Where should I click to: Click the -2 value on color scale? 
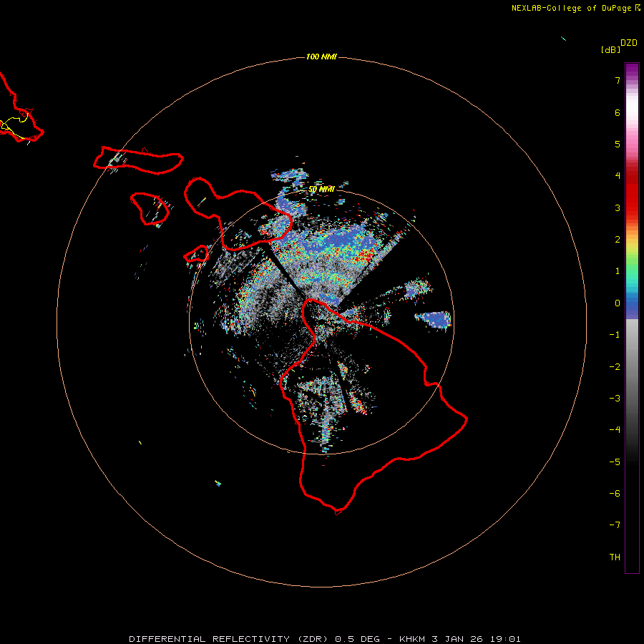coord(615,367)
